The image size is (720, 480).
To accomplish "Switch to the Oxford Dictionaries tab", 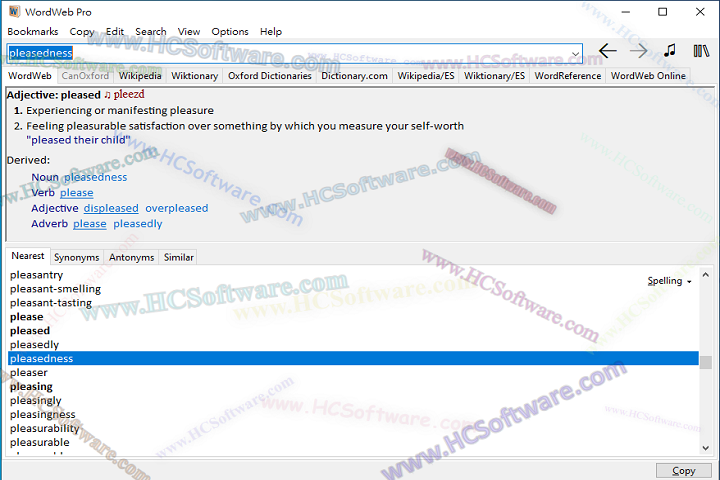I will 270,76.
